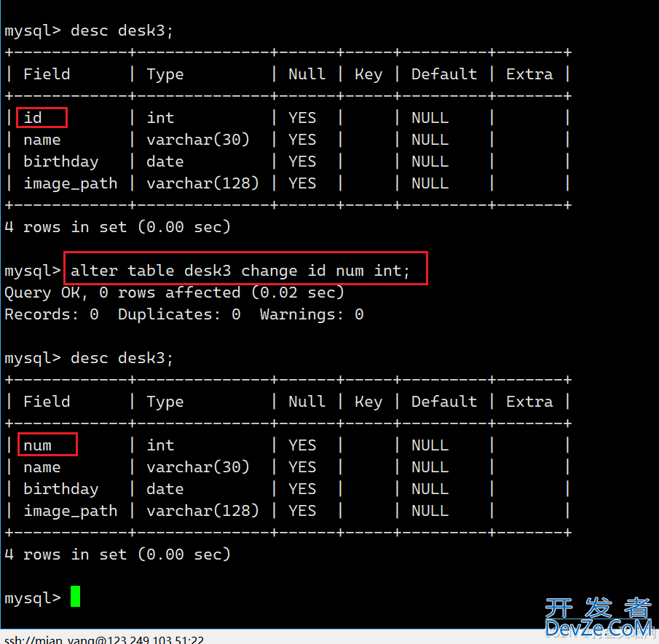Viewport: 659px width, 644px height.
Task: Click 'varchar(30)' in the table with the num field
Action: [198, 466]
